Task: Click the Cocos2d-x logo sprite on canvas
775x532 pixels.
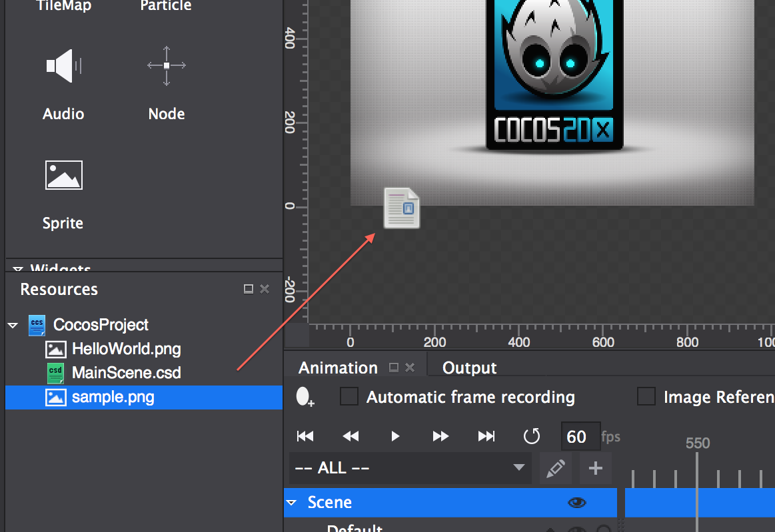Action: 554,75
